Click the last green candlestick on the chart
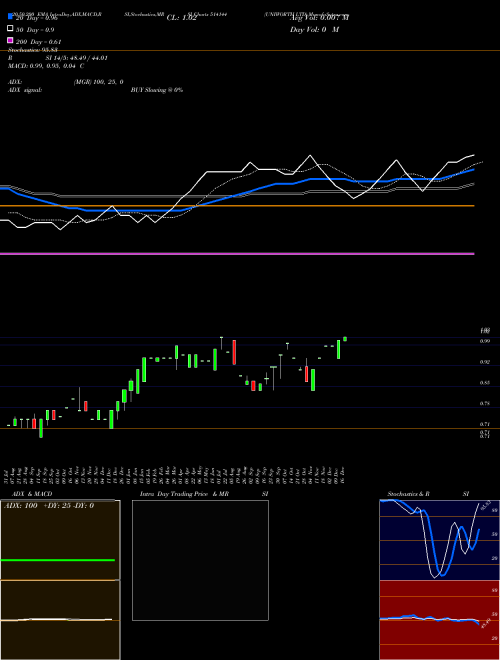This screenshot has width=500, height=660. coord(345,339)
